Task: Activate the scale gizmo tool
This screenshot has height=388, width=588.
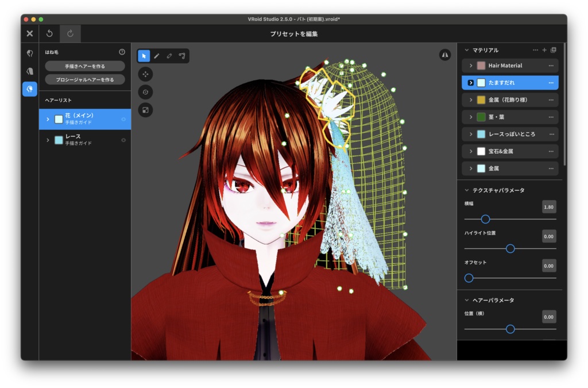Action: click(x=145, y=110)
